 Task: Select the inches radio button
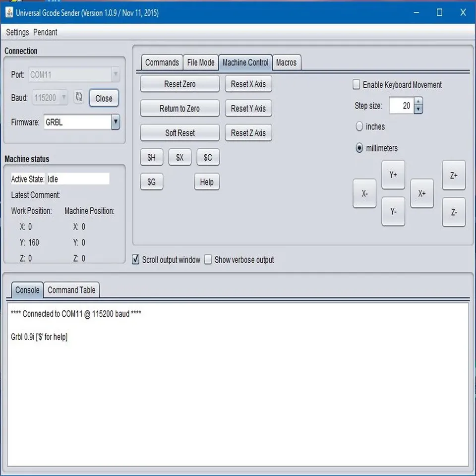[359, 126]
